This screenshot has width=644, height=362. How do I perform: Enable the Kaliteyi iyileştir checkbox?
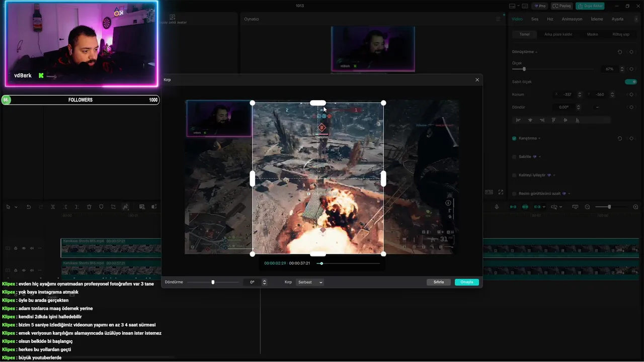click(514, 175)
